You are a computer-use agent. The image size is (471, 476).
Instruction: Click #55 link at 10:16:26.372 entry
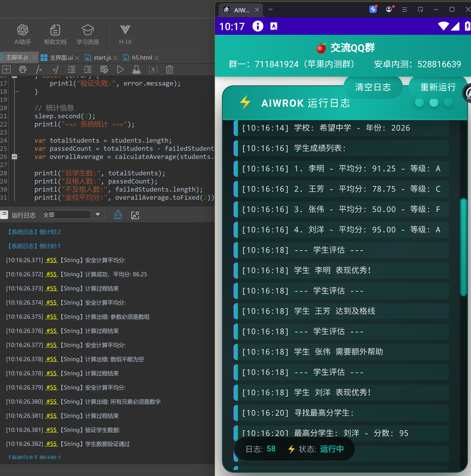click(x=52, y=274)
